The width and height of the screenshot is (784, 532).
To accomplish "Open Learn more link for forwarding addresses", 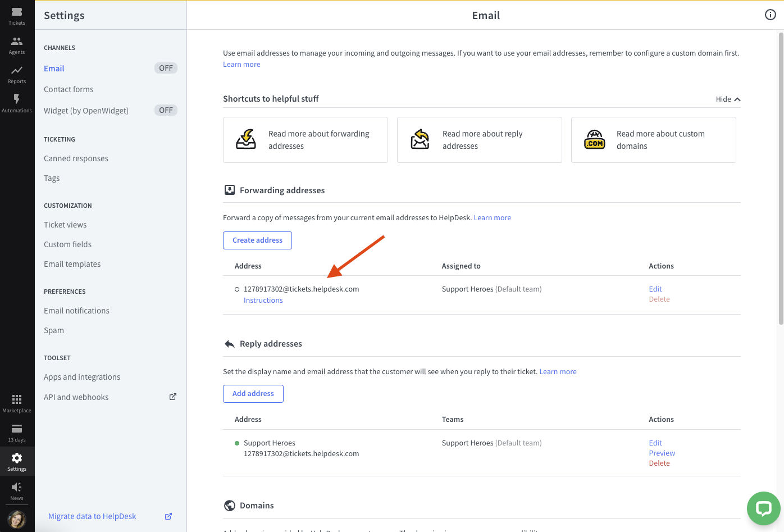I will (493, 218).
